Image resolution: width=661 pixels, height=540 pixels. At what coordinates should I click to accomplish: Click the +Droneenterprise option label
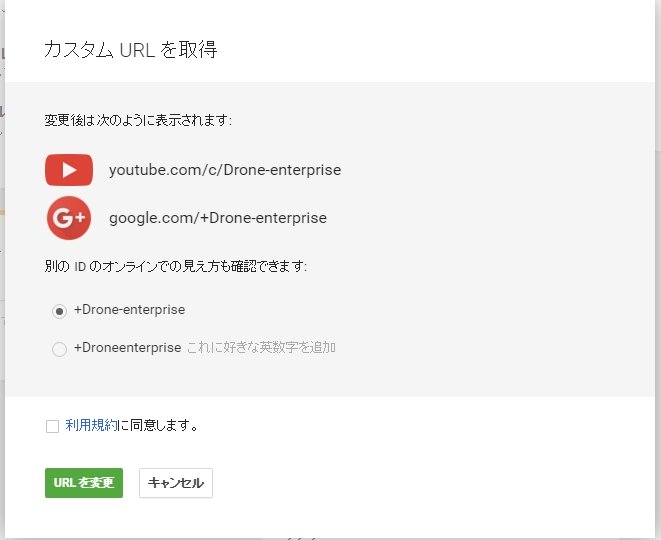[x=128, y=348]
